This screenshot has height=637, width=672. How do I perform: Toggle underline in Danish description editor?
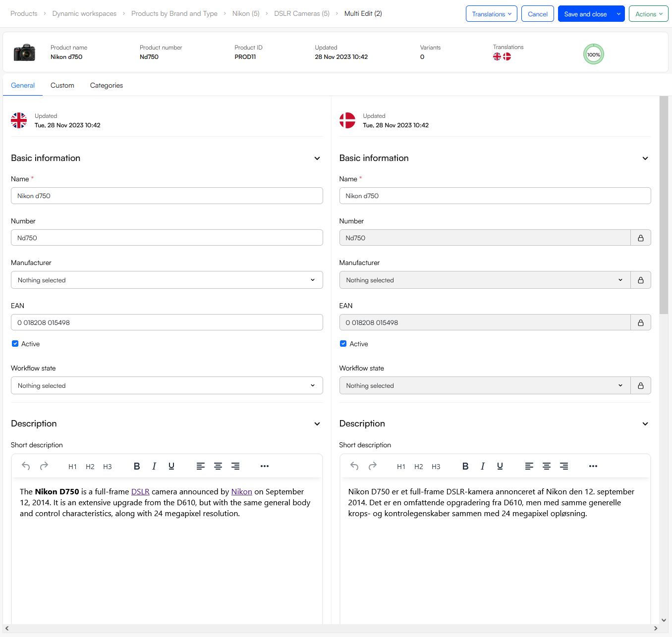500,466
